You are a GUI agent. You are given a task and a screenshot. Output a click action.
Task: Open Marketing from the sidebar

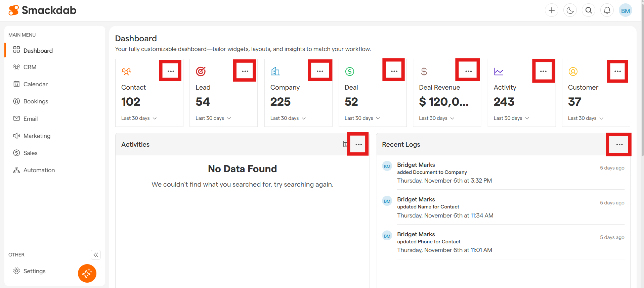coord(37,136)
